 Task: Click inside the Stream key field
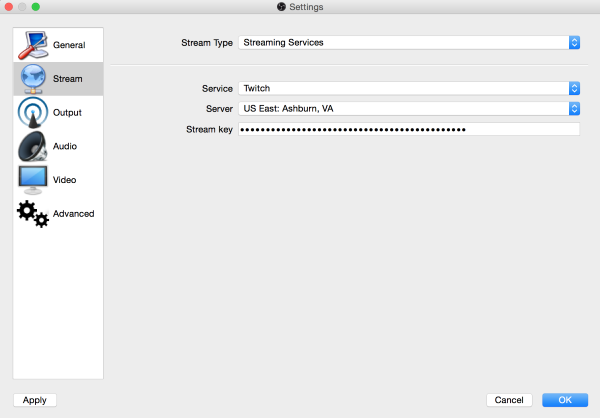click(409, 129)
